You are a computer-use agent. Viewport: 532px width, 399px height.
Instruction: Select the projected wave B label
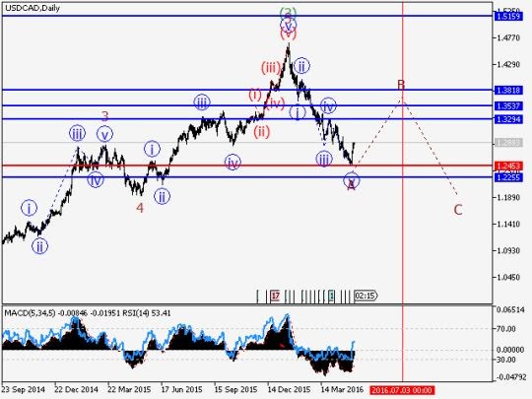tap(401, 85)
